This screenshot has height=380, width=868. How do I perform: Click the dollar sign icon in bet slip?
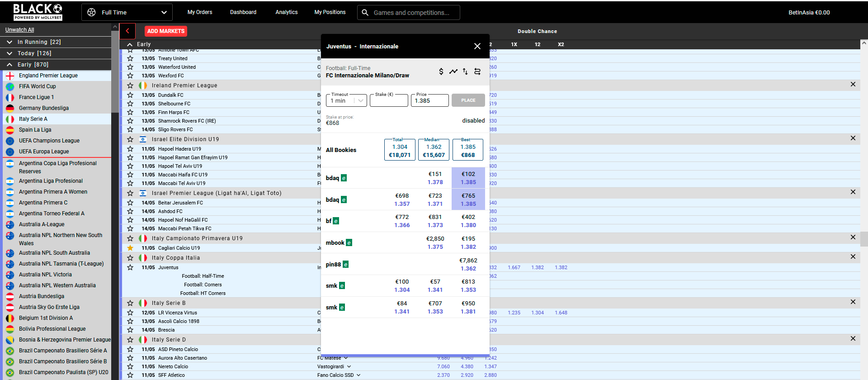pos(441,71)
